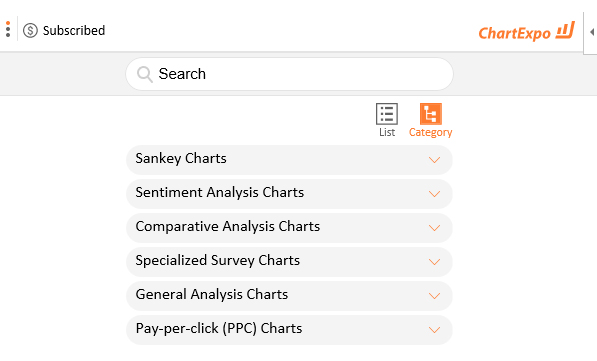Screen dimensions: 597x361
Task: Expand Sankey Charts chevron
Action: pyautogui.click(x=434, y=160)
